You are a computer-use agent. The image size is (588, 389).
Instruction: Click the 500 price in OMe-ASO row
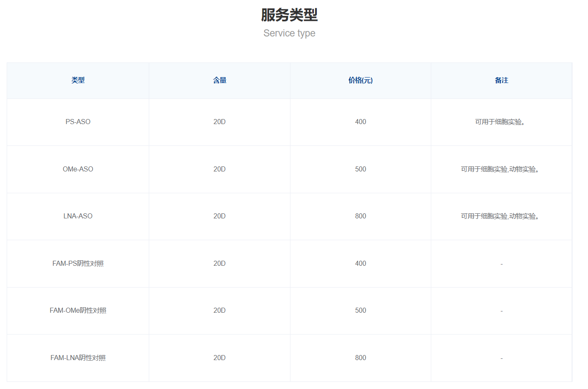click(x=360, y=169)
